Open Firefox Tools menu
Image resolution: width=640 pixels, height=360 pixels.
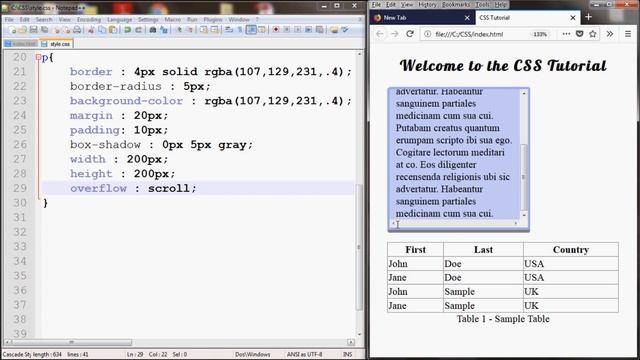click(482, 4)
